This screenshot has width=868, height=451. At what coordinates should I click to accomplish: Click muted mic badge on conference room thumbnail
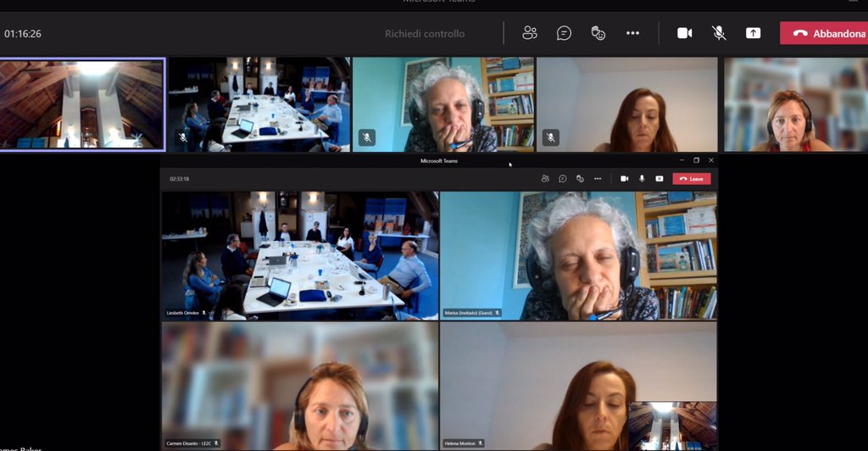tap(183, 137)
